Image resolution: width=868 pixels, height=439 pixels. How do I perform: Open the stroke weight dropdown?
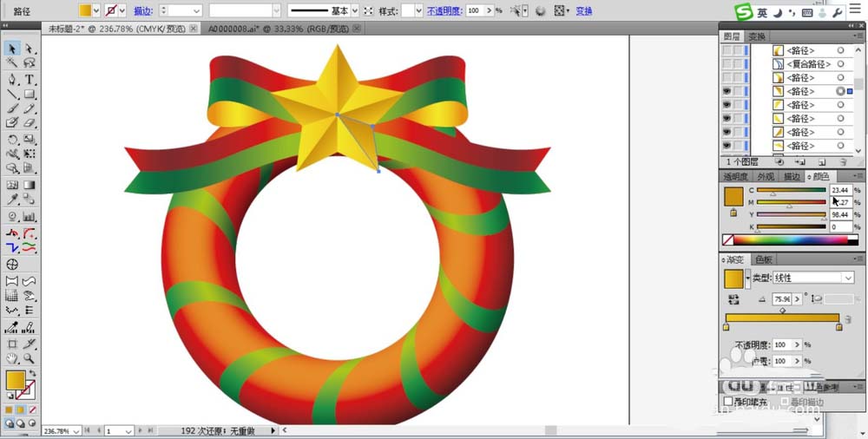[x=197, y=10]
